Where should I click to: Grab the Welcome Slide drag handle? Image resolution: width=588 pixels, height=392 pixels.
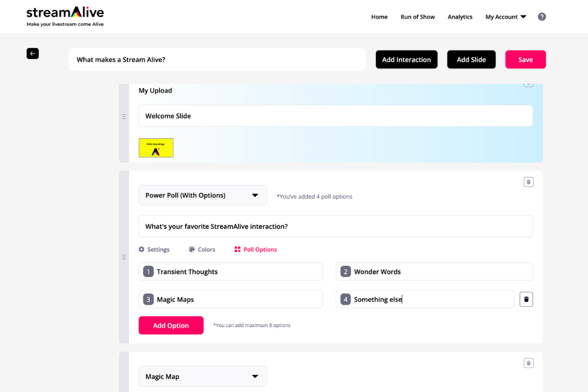124,117
